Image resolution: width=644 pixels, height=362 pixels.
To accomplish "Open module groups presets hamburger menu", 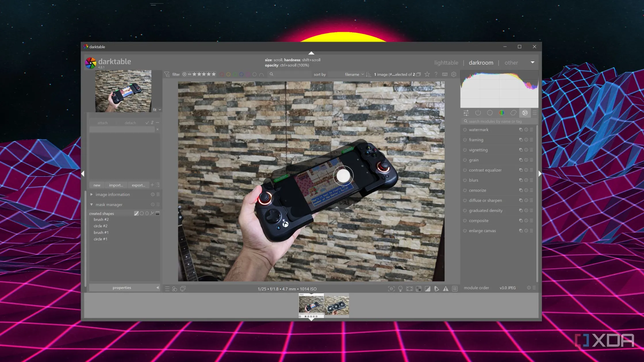I will click(x=534, y=113).
